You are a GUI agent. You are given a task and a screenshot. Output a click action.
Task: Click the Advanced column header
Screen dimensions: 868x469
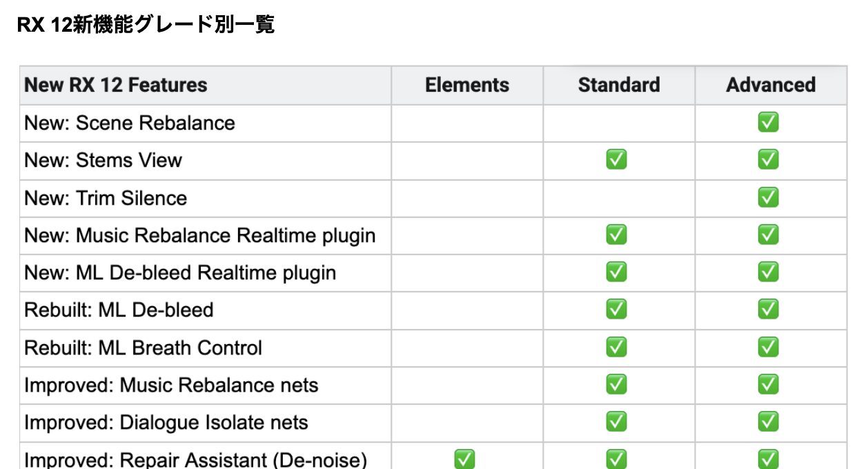click(771, 86)
